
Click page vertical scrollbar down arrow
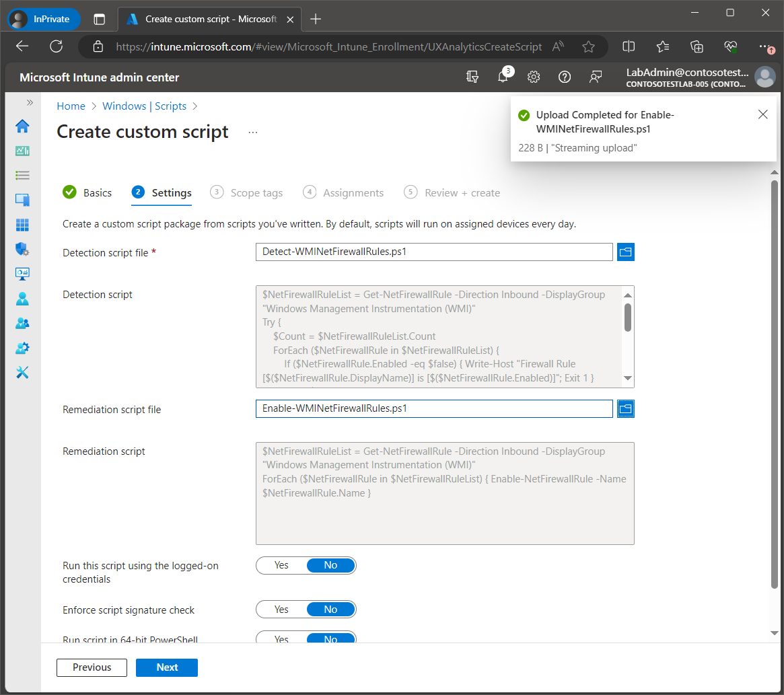(775, 633)
